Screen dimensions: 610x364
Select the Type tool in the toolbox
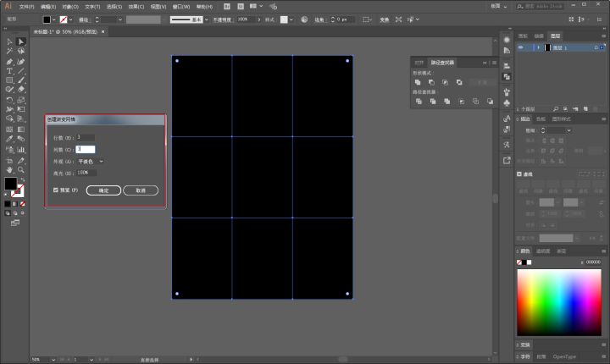pos(9,71)
